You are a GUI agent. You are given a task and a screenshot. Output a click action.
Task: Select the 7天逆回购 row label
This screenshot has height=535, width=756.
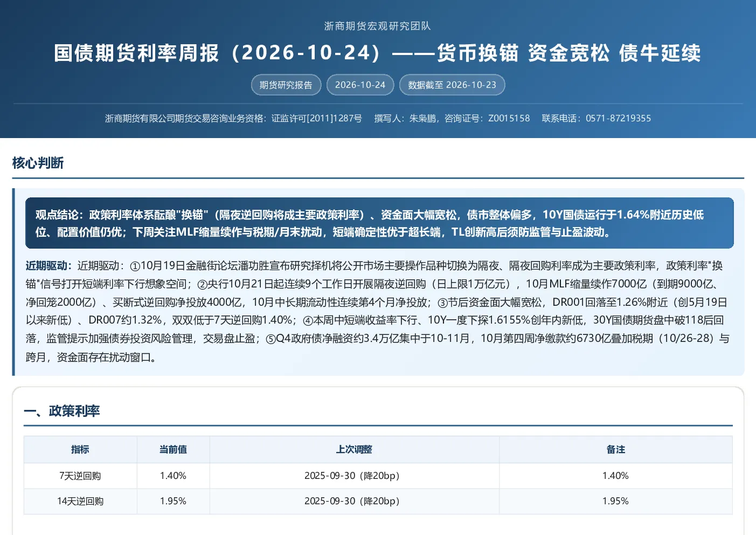tap(80, 476)
